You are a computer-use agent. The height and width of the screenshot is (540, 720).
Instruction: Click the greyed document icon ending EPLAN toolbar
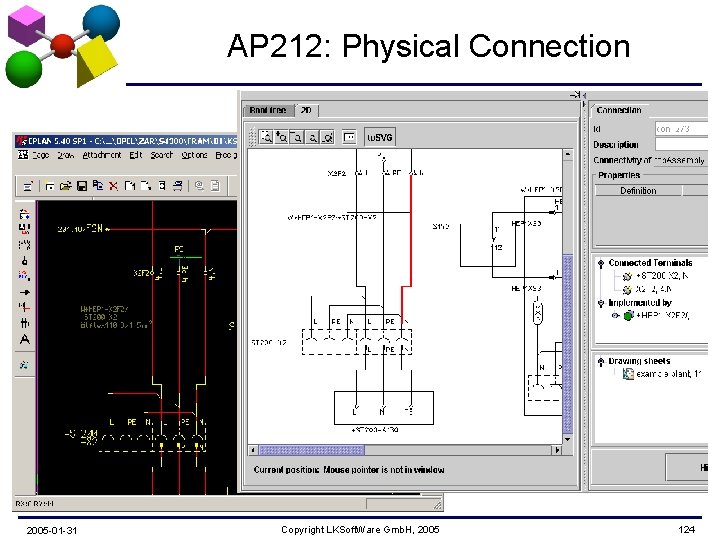215,186
